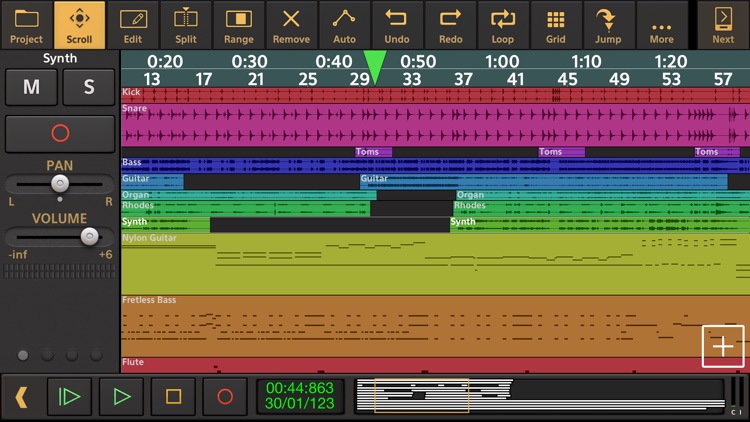Go to the Next view
This screenshot has height=422, width=750.
click(x=723, y=25)
